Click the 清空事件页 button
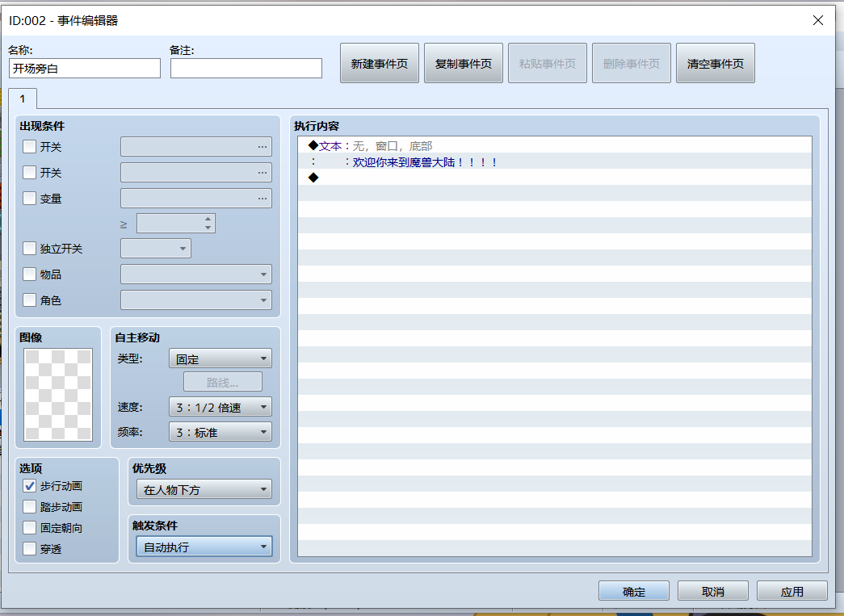The image size is (844, 616). (716, 64)
